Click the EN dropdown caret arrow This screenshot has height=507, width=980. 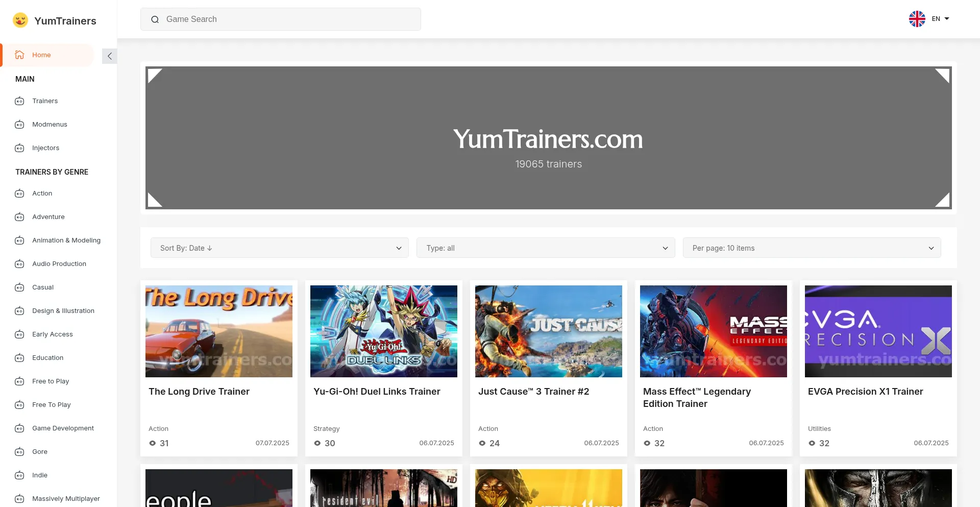tap(947, 19)
